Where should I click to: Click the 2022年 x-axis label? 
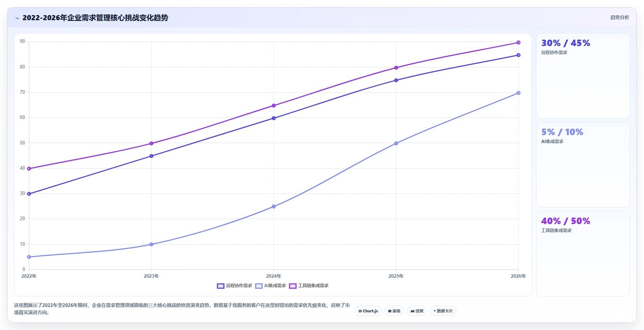tap(29, 276)
